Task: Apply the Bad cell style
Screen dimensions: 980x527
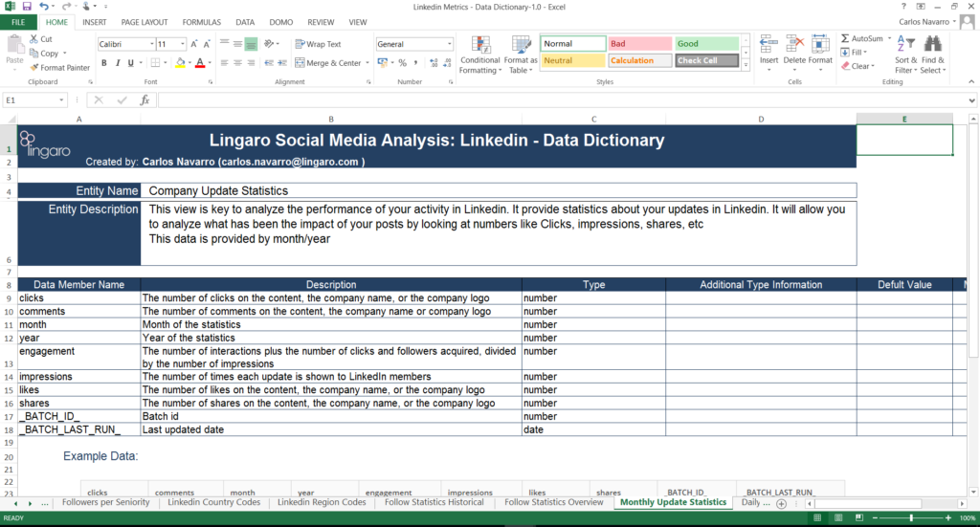Action: (639, 44)
